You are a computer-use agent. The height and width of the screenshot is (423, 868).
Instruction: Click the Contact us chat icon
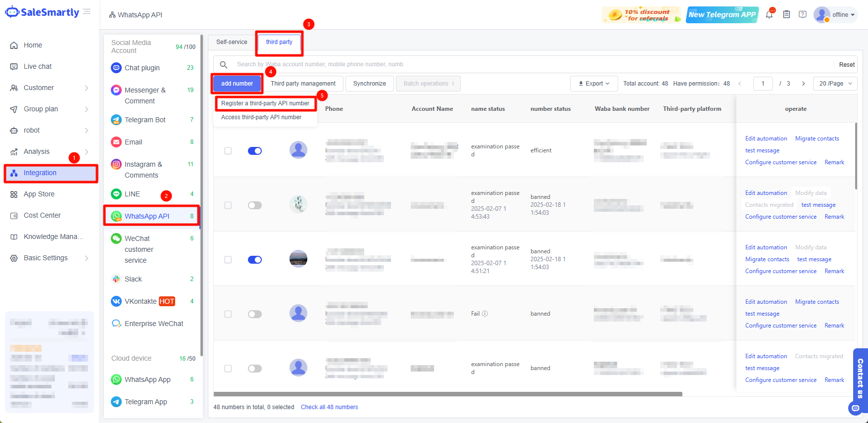[856, 408]
